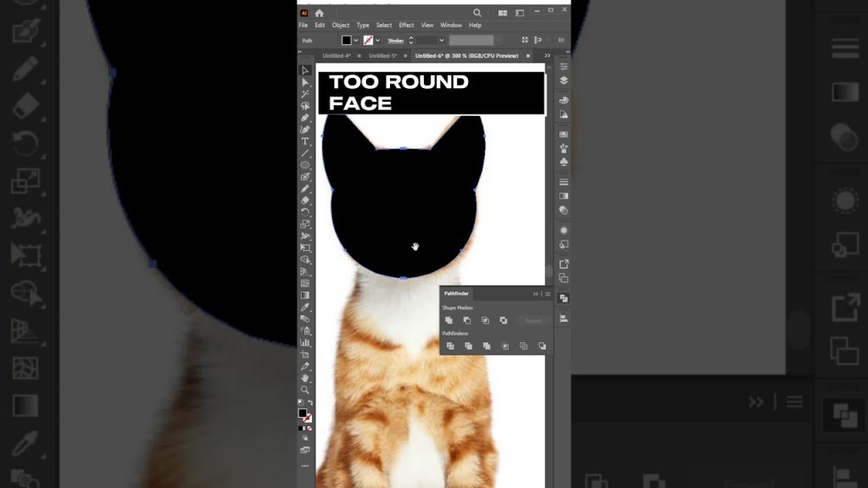Toggle the Exclude shape mode
The height and width of the screenshot is (488, 868).
tap(504, 320)
